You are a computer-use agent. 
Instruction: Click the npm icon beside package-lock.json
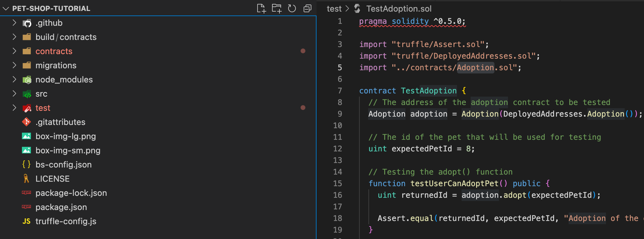tap(26, 193)
